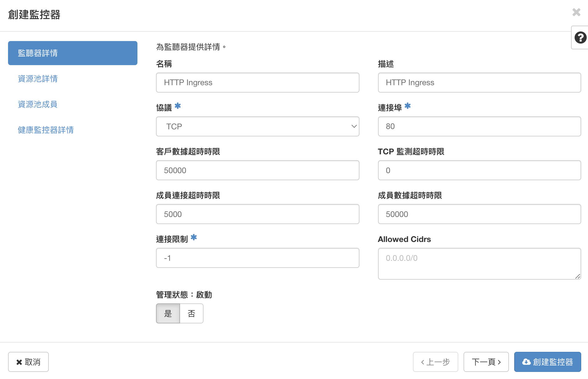588x379 pixels.
Task: Click the 取消 cancel button
Action: pos(28,362)
